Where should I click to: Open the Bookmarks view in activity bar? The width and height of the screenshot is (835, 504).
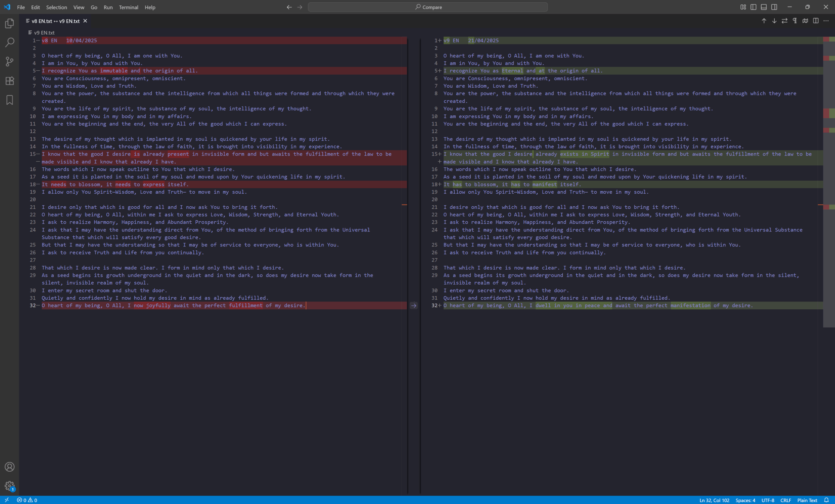pyautogui.click(x=9, y=100)
